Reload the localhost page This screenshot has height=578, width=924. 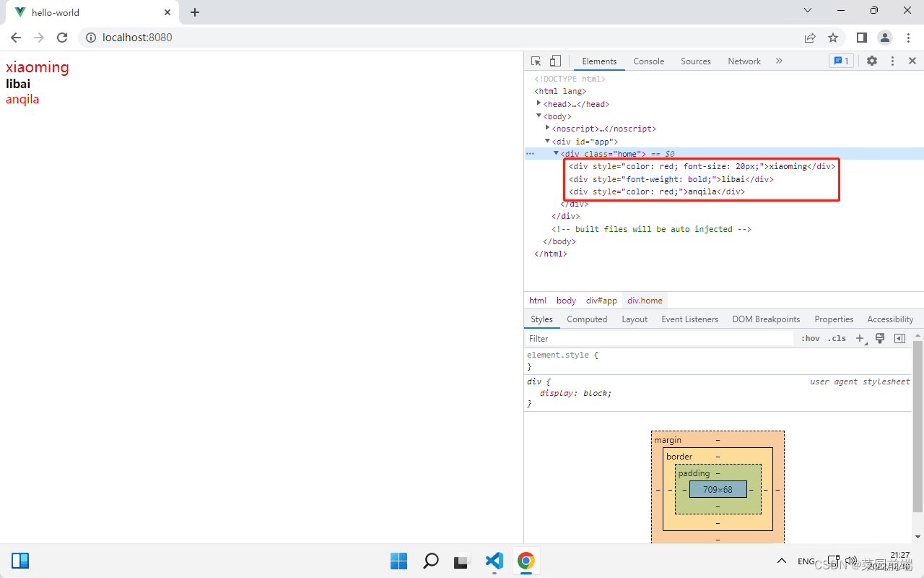[62, 38]
